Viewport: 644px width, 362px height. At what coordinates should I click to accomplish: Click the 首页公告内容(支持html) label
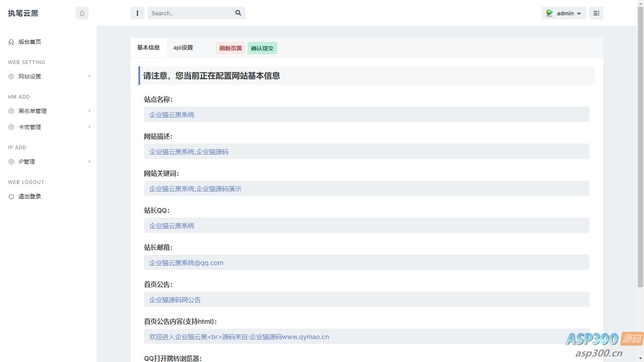tap(181, 321)
